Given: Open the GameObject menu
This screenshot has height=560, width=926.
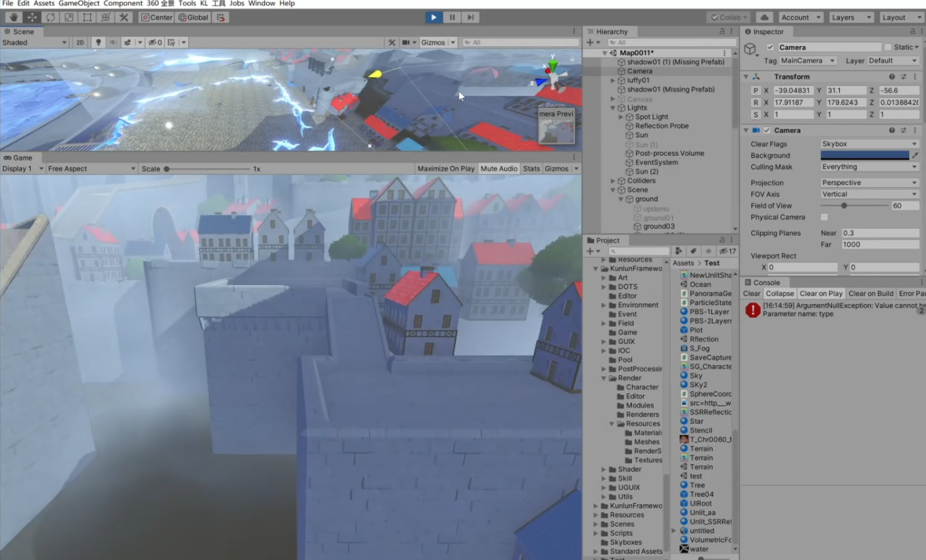Looking at the screenshot, I should coord(79,3).
